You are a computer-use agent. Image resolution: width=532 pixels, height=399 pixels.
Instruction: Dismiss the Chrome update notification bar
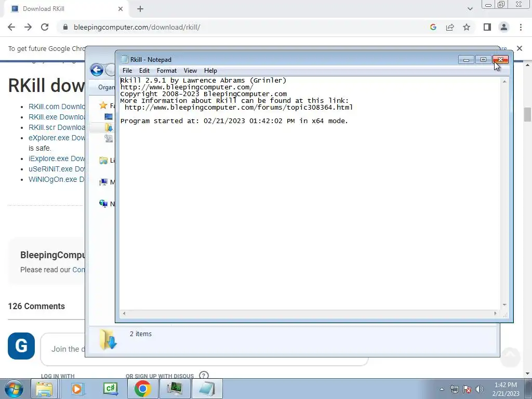pyautogui.click(x=520, y=48)
